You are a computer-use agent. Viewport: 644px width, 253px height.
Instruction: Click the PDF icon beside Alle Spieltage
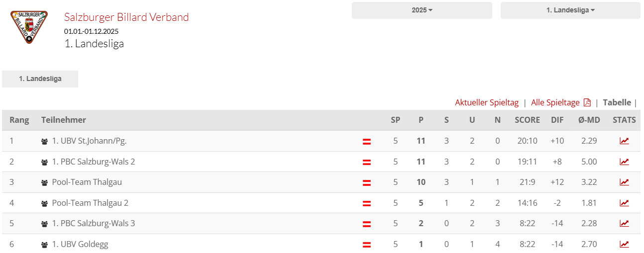(x=587, y=102)
